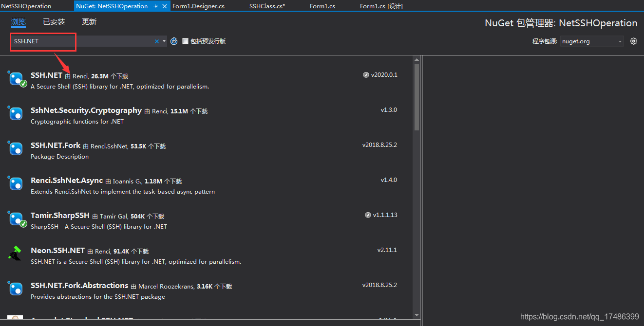Click the verified badge next to v1.1.1.13
This screenshot has height=326, width=644.
coord(368,215)
